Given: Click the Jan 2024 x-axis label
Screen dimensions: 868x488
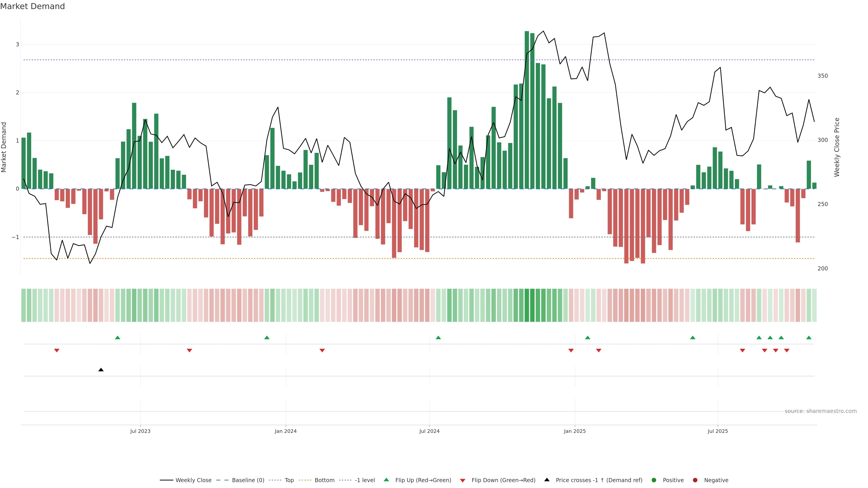Looking at the screenshot, I should click(x=285, y=431).
